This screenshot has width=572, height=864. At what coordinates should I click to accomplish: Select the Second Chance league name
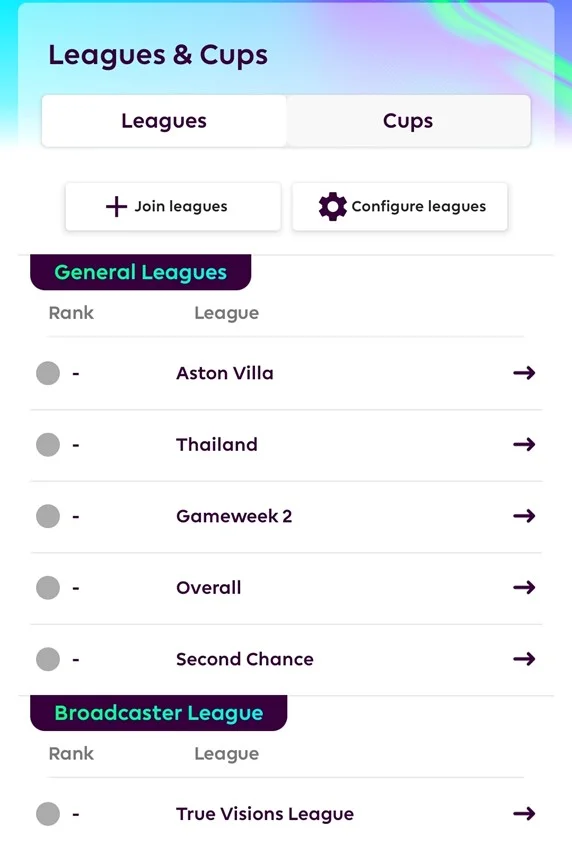click(x=245, y=659)
